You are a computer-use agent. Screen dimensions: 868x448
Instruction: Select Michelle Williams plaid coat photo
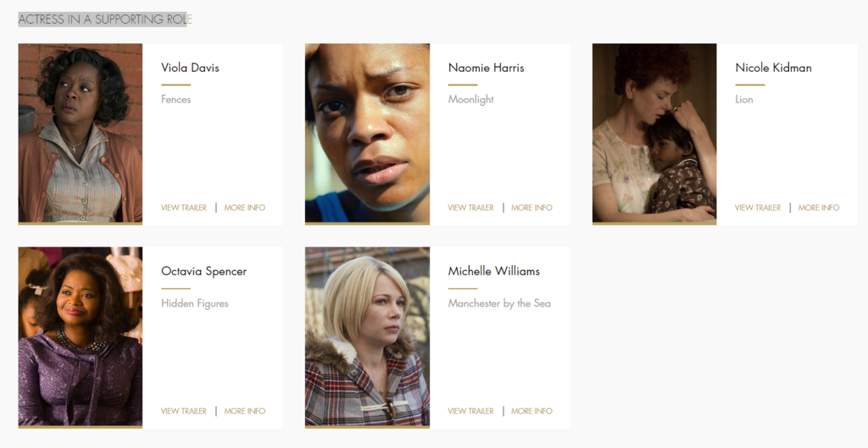click(x=367, y=337)
